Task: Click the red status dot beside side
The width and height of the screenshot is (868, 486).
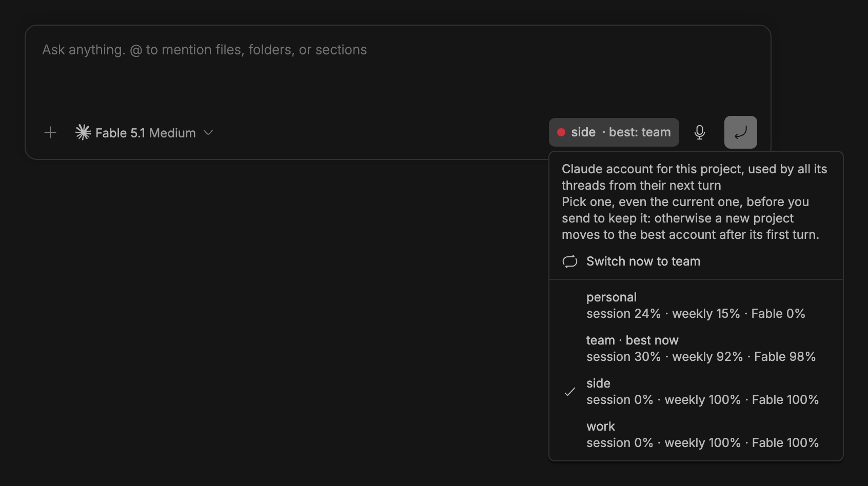Action: (561, 132)
